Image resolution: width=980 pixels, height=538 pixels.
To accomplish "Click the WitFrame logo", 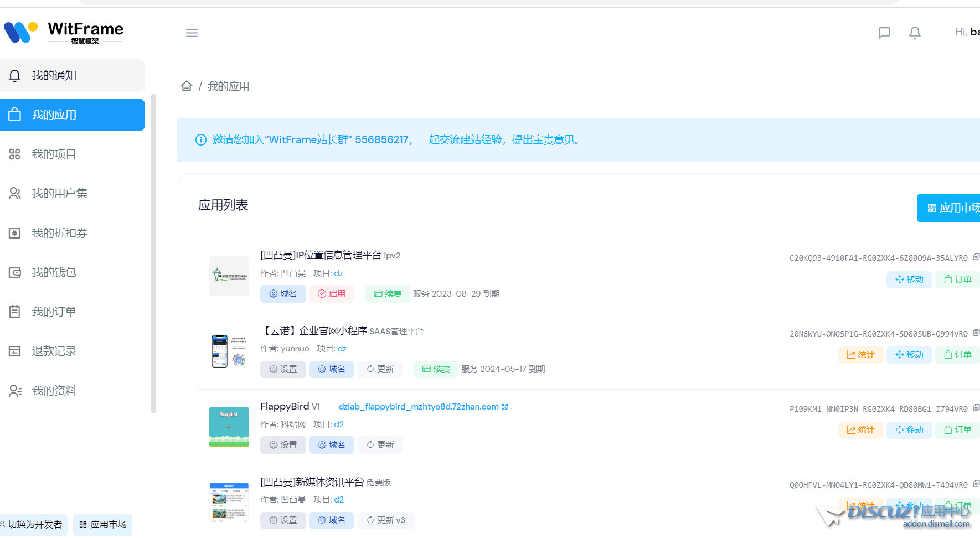I will 64,32.
